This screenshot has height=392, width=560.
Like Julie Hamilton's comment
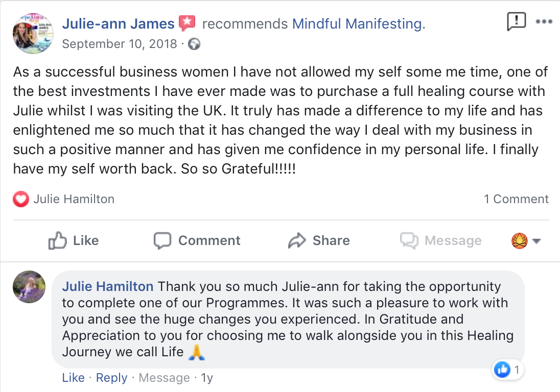73,378
